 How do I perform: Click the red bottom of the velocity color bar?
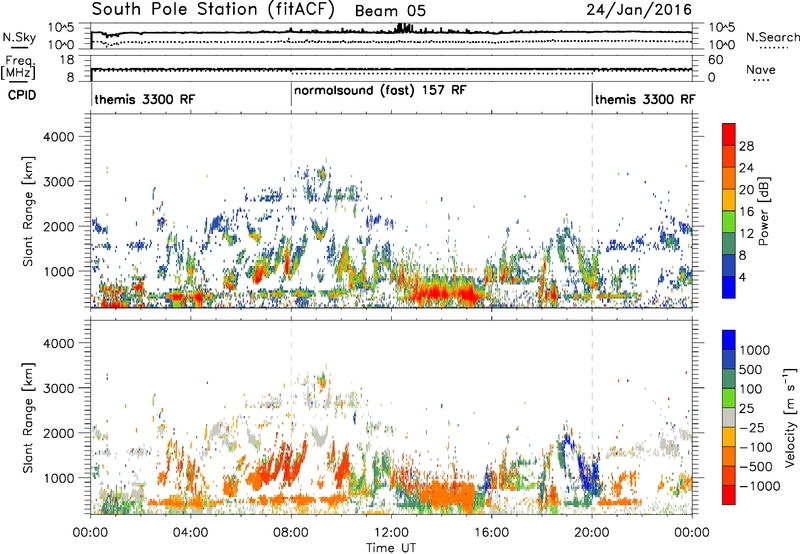tap(729, 494)
